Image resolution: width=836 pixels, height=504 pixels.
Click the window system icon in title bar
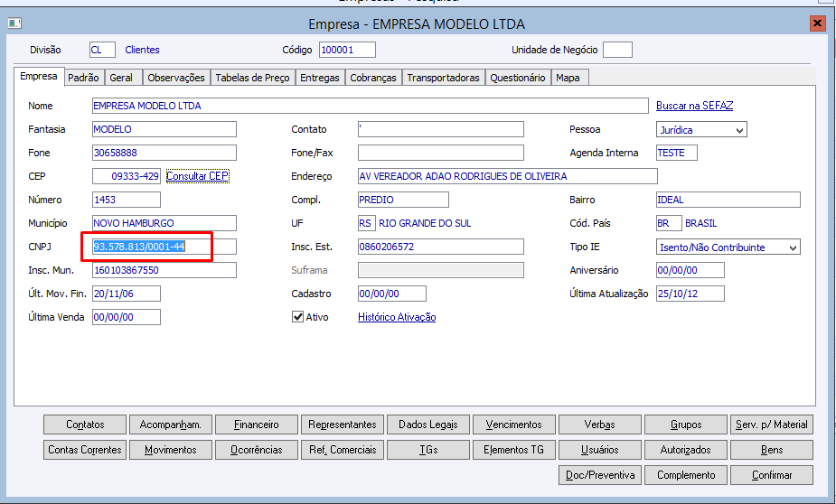coord(14,23)
